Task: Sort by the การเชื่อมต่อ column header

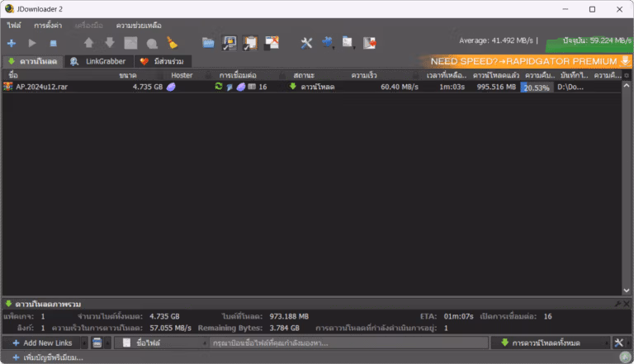Action: pos(238,75)
